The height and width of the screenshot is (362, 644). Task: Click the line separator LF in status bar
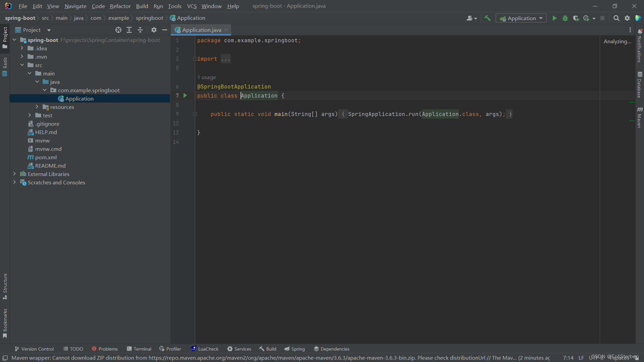click(x=581, y=358)
